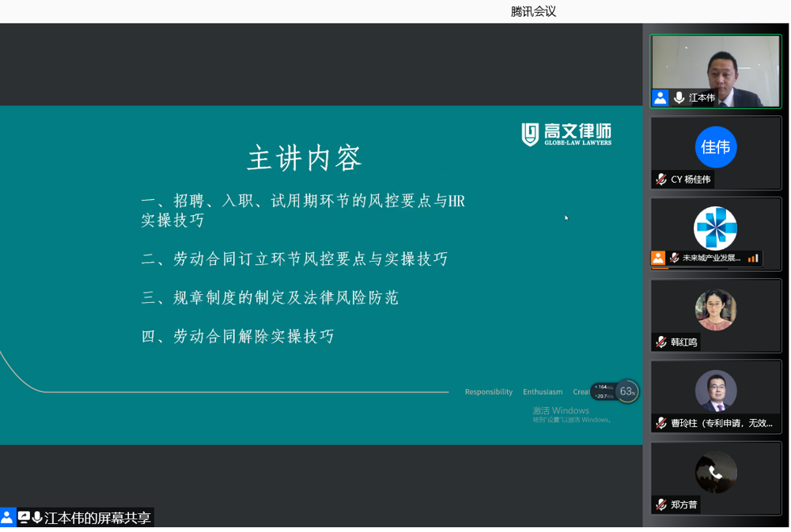This screenshot has height=532, width=791.
Task: Click the name label 江本伟 on the video tile
Action: tap(702, 98)
